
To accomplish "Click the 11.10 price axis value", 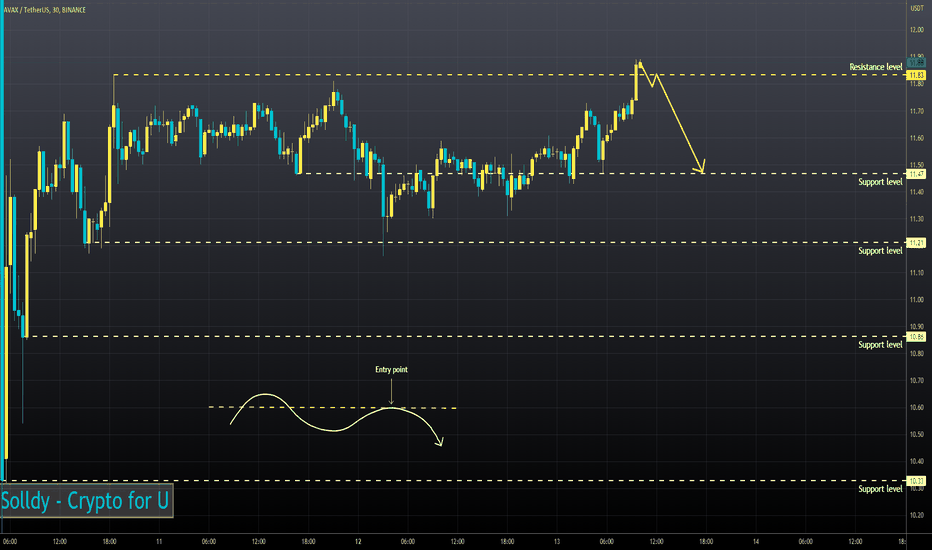I will (917, 273).
